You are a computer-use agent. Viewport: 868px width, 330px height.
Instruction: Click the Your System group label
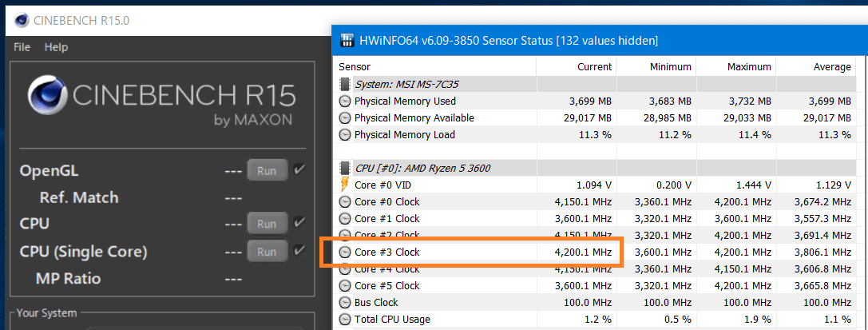pyautogui.click(x=46, y=313)
